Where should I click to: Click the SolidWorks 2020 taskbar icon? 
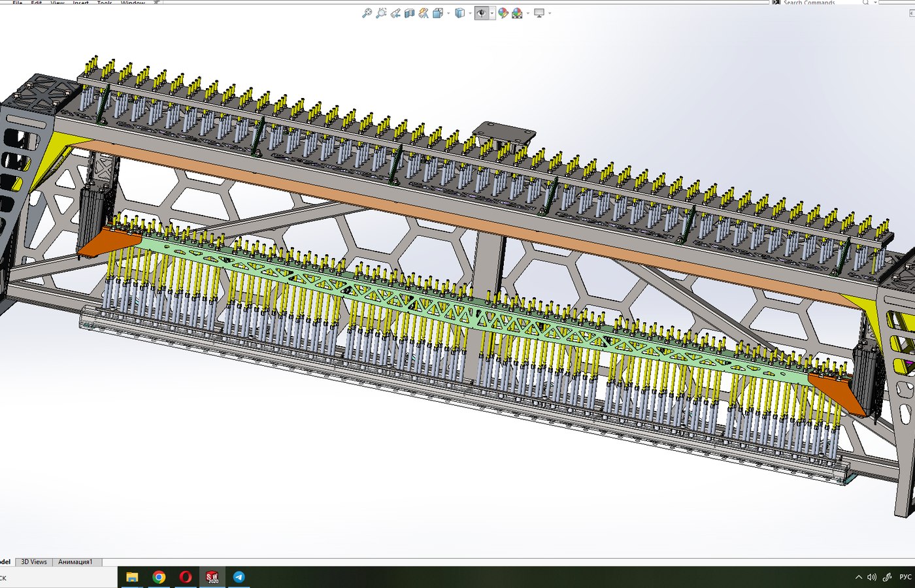click(x=212, y=577)
